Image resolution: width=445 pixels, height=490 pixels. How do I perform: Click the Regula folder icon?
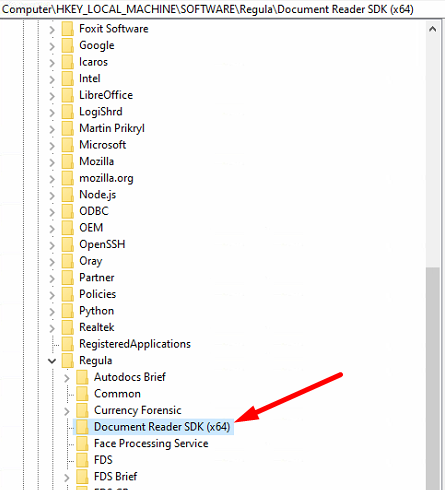[x=68, y=361]
